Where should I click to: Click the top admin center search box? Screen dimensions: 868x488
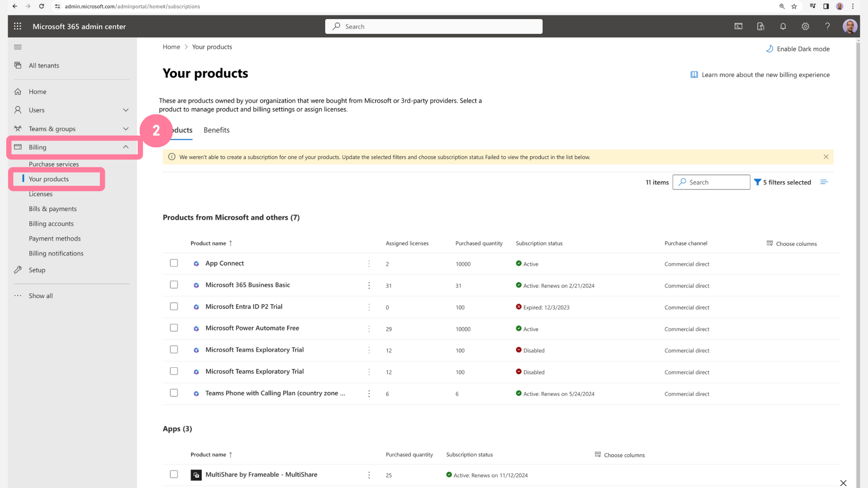click(434, 26)
